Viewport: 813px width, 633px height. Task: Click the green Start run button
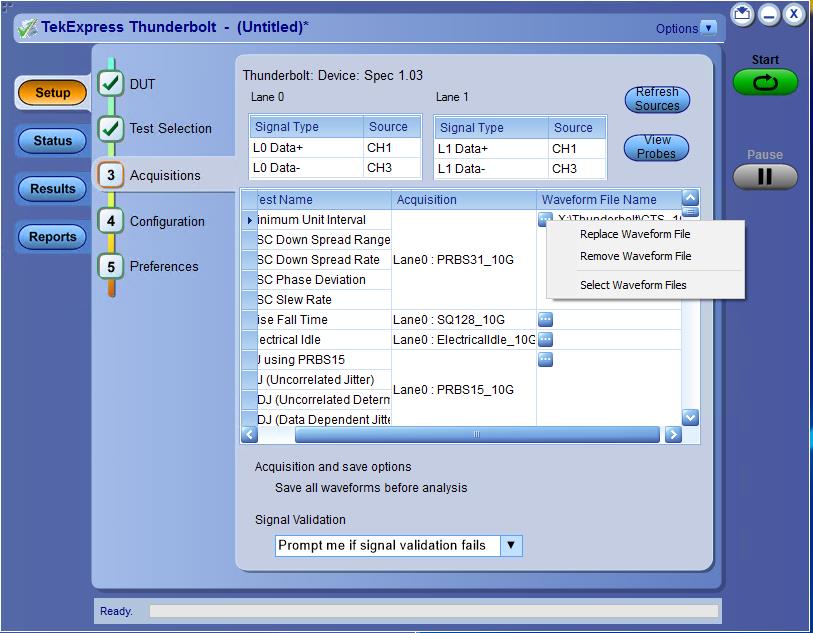click(765, 82)
